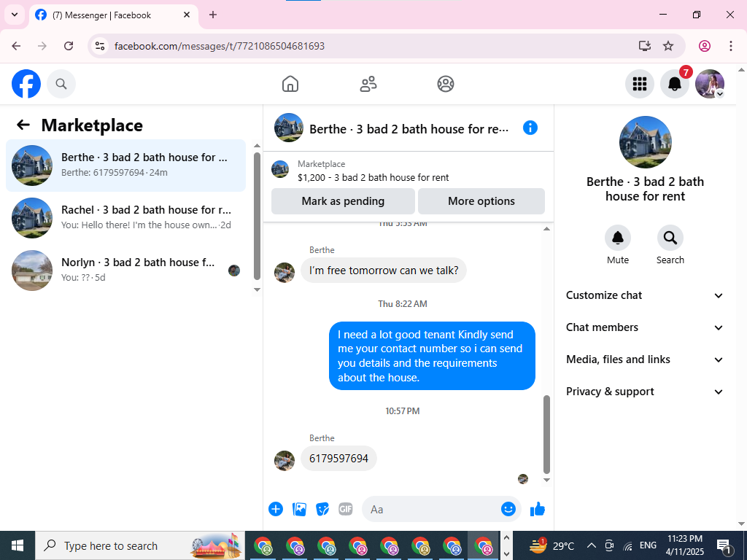Image resolution: width=747 pixels, height=560 pixels.
Task: Click Mark as pending button
Action: pyautogui.click(x=343, y=201)
